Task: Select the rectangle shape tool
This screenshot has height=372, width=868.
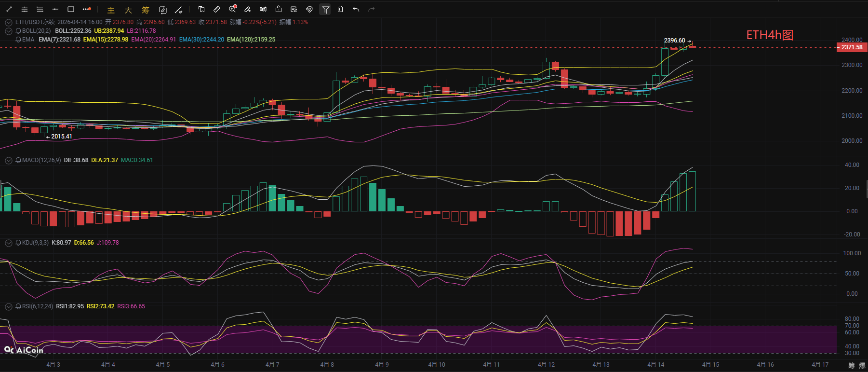Action: (71, 9)
